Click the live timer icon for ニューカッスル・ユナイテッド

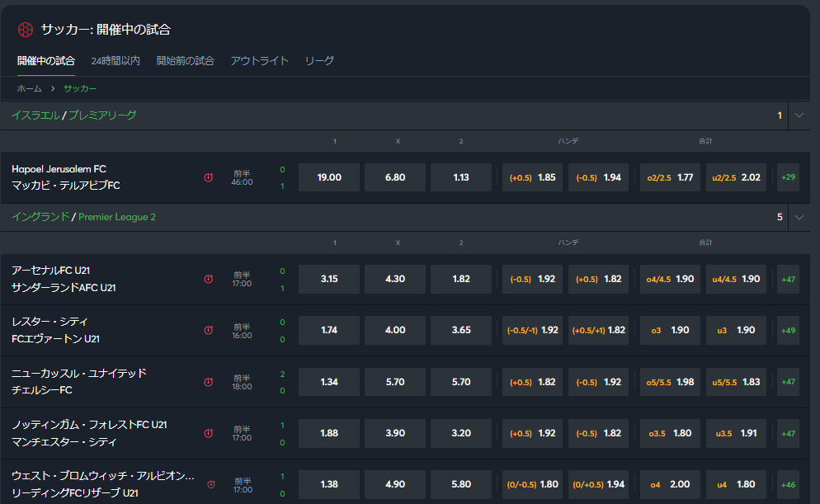point(208,382)
